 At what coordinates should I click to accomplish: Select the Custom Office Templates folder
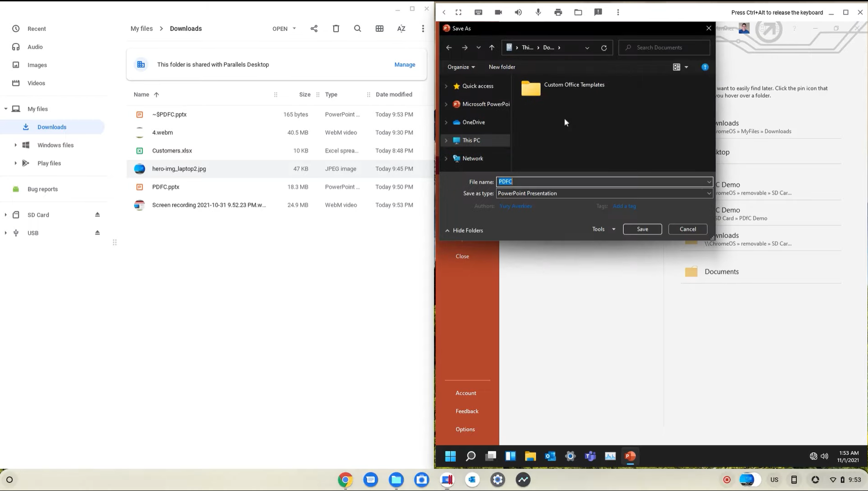[x=563, y=88]
